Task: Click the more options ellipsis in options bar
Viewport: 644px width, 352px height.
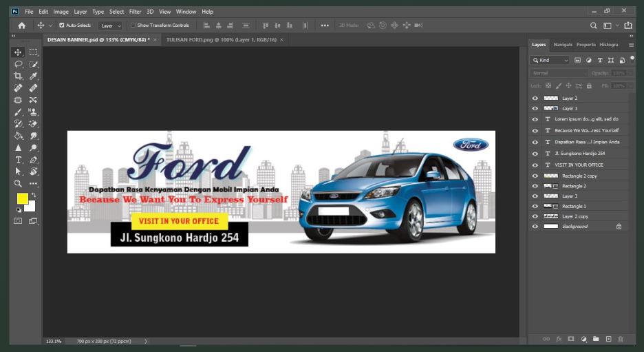Action: 325,25
